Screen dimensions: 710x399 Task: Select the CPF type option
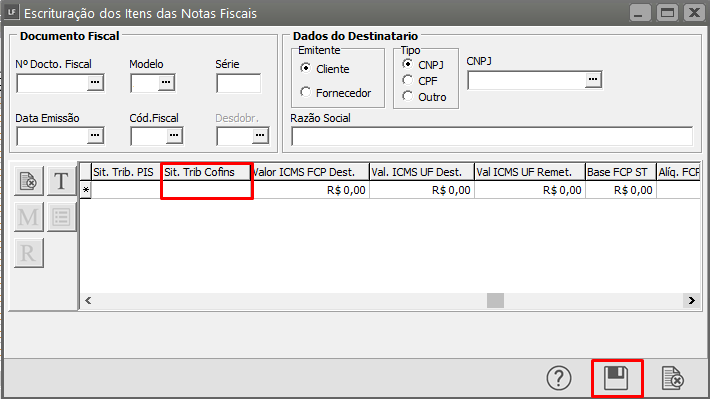point(408,80)
